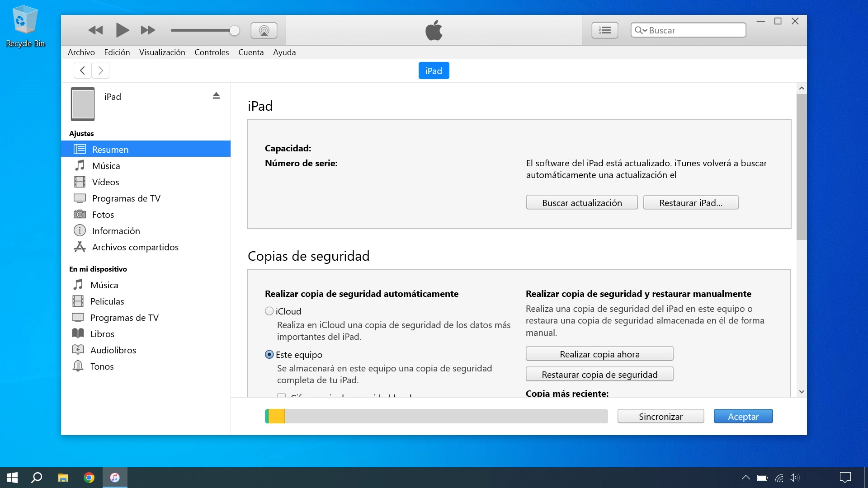Click the Realizar copia ahora button

click(599, 353)
